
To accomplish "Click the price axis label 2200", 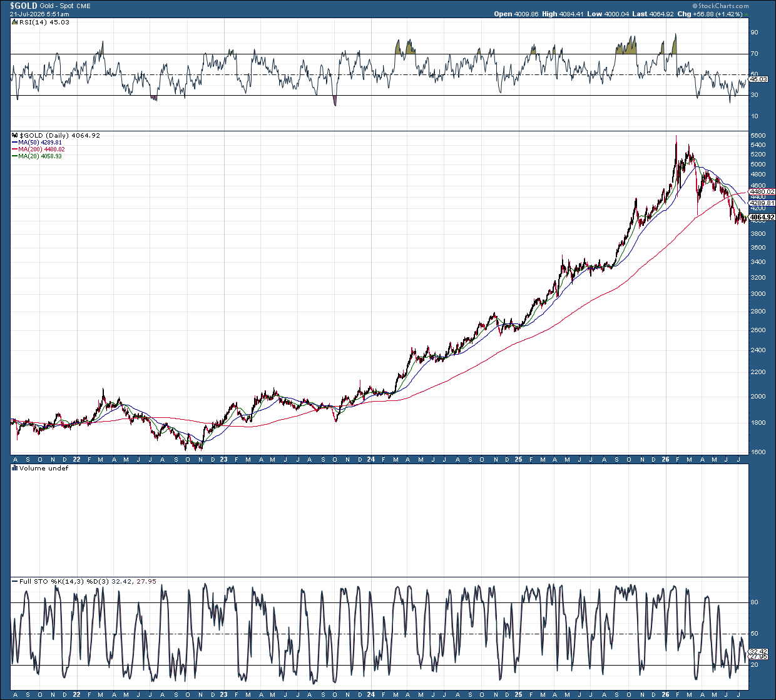I will coord(757,372).
